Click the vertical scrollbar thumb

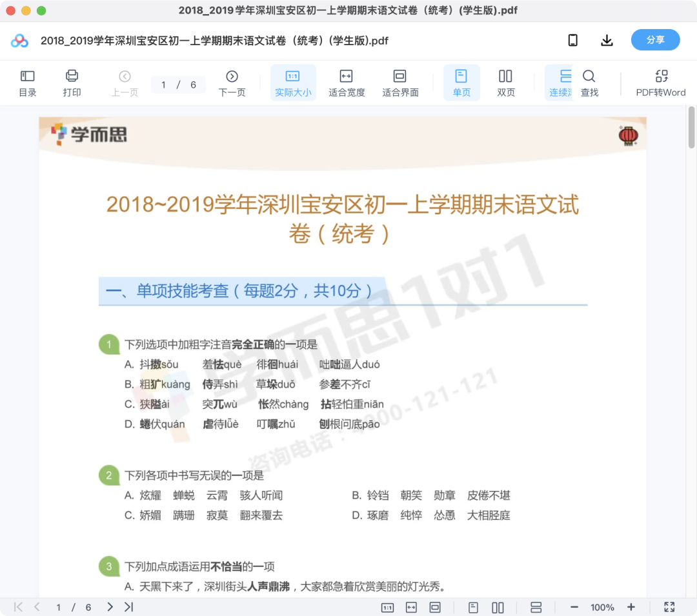pyautogui.click(x=691, y=127)
